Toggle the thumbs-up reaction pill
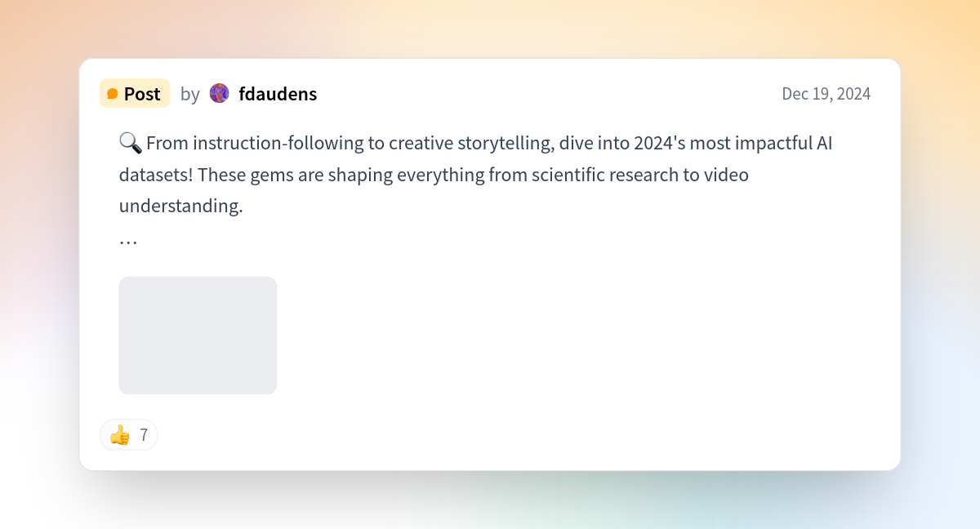Screen dimensions: 980x529 (129, 434)
